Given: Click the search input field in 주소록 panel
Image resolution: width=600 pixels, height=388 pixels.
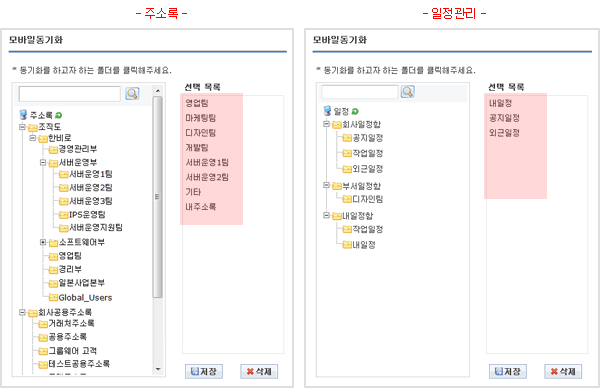Looking at the screenshot, I should point(70,94).
